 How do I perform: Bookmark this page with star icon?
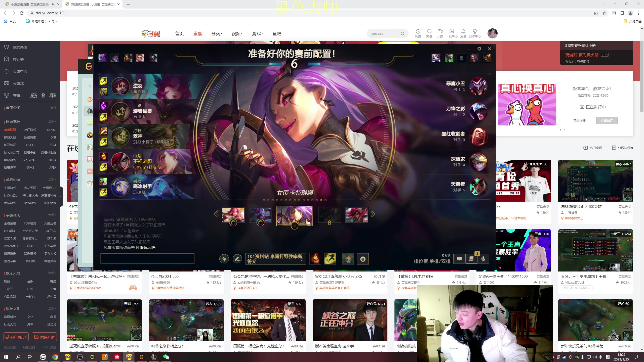tap(604, 13)
